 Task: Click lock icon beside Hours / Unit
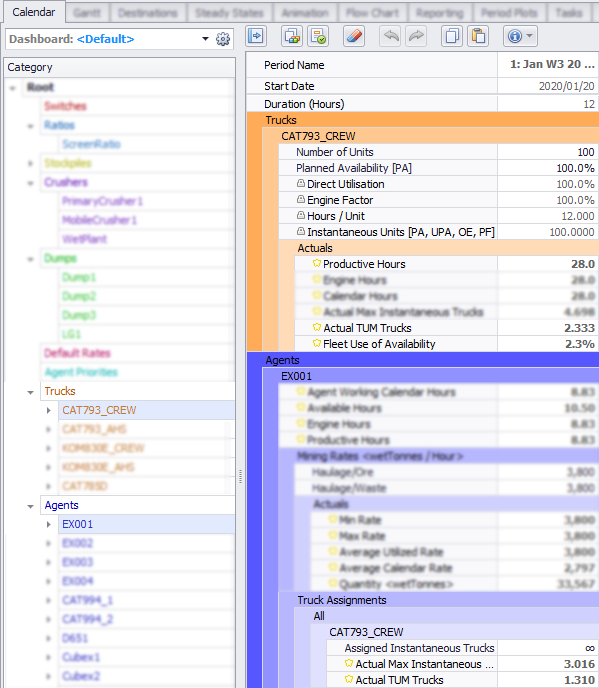pyautogui.click(x=301, y=215)
